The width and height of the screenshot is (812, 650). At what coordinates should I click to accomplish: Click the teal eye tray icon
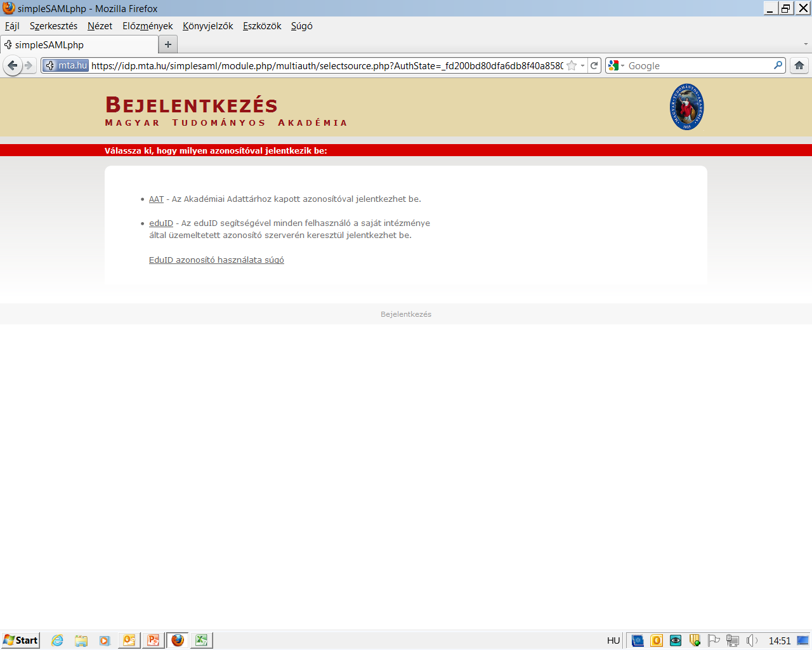676,640
